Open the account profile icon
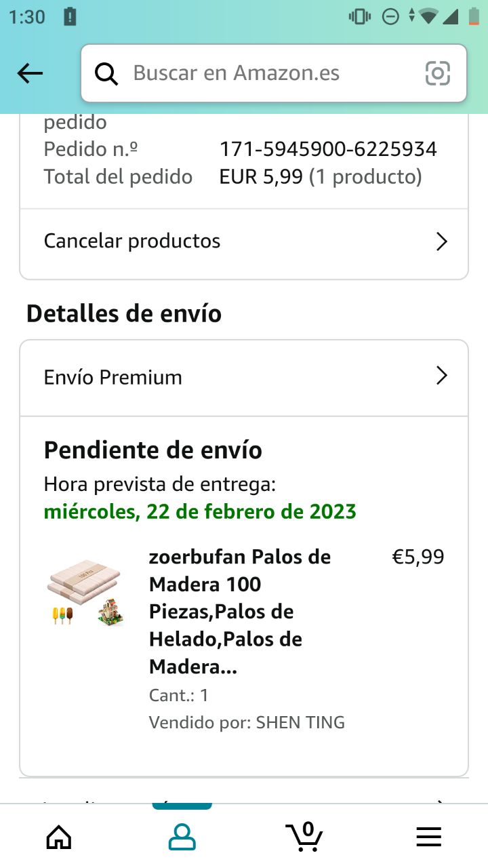Screen dimensions: 488x868 (x=182, y=837)
